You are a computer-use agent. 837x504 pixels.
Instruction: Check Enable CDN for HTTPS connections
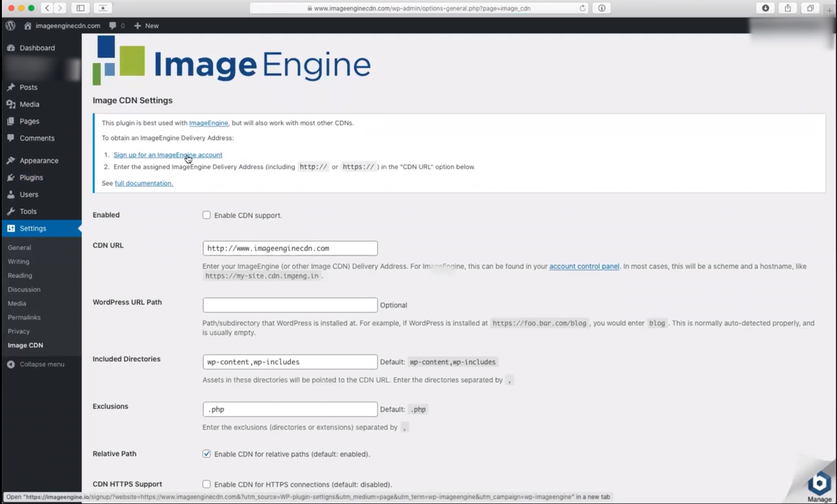click(x=207, y=484)
